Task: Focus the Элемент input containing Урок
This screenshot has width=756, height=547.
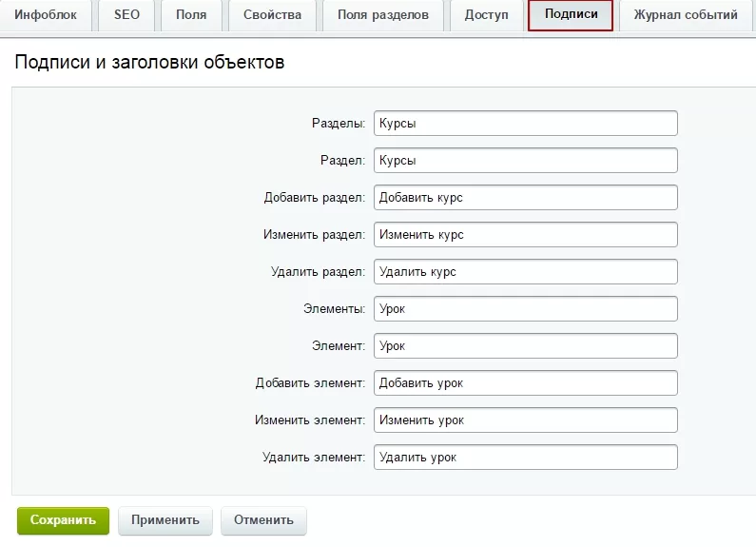Action: coord(526,346)
